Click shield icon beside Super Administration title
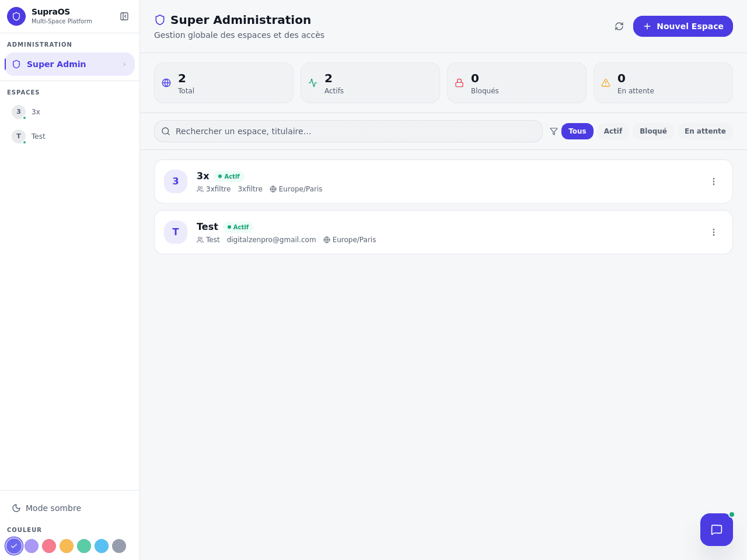Screen dimensions: 747x560 click(x=160, y=20)
